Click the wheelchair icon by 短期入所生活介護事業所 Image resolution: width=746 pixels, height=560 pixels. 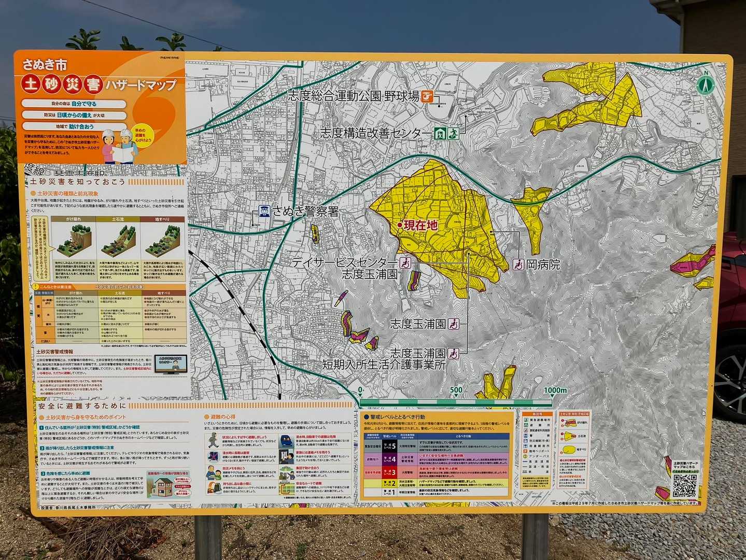point(454,354)
